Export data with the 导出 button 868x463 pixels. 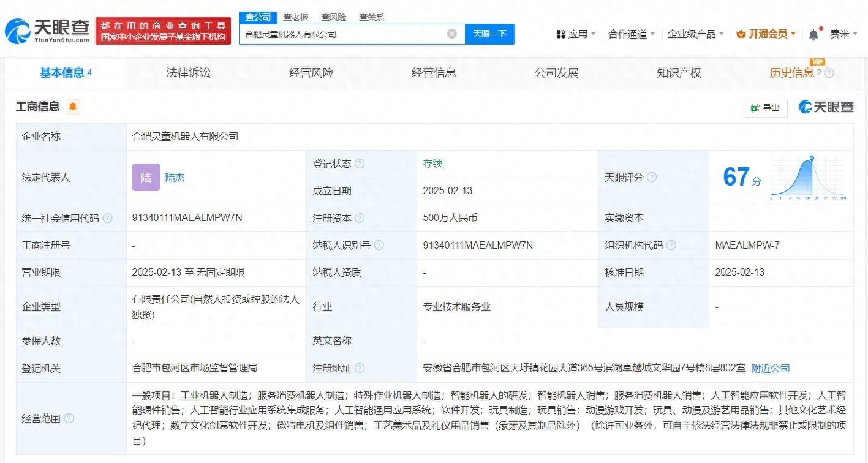click(x=766, y=108)
